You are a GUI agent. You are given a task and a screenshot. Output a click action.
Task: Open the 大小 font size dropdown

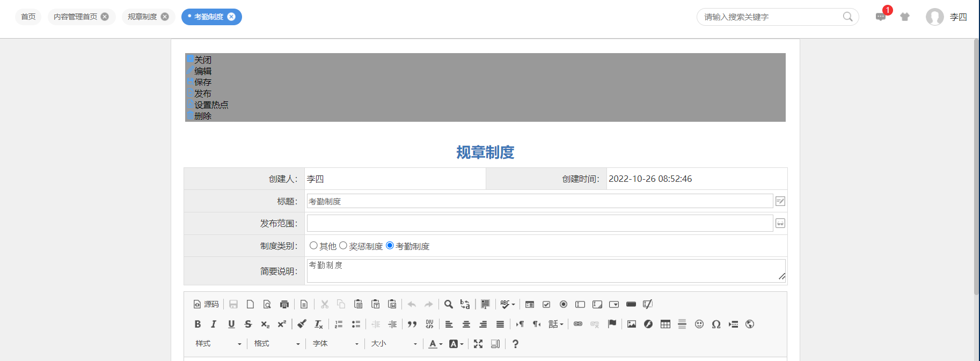(x=394, y=344)
